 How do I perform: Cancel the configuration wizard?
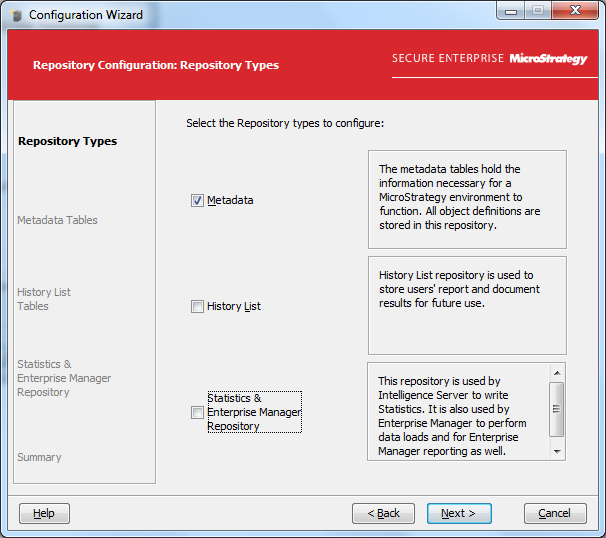click(555, 513)
